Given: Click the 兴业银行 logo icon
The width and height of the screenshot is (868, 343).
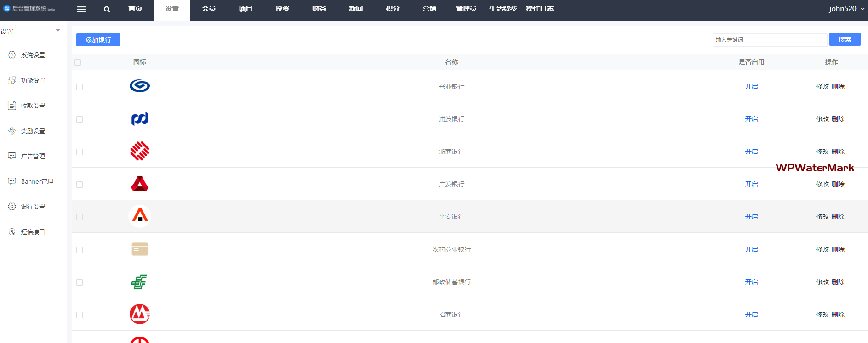Looking at the screenshot, I should (x=140, y=86).
